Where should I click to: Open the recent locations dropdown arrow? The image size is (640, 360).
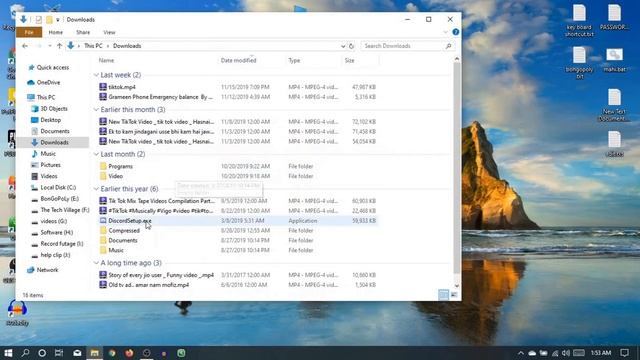coord(50,46)
